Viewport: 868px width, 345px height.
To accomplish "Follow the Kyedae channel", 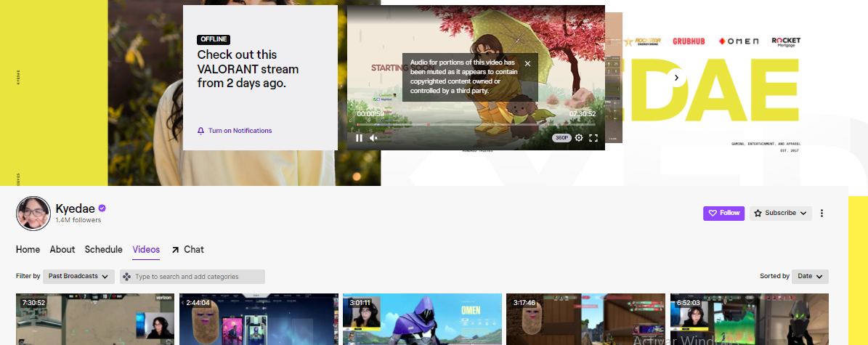I will coord(723,214).
